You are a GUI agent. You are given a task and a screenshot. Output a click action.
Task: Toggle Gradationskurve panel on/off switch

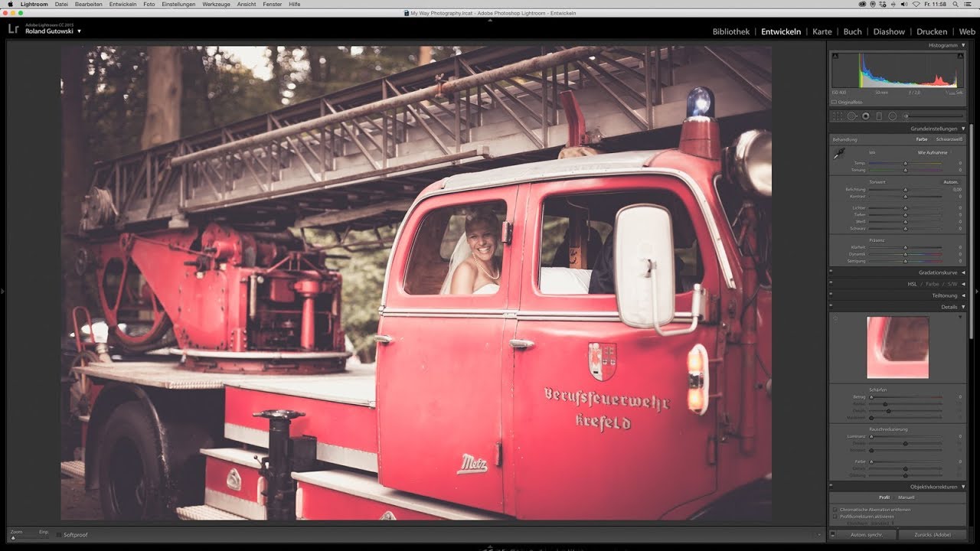point(832,272)
